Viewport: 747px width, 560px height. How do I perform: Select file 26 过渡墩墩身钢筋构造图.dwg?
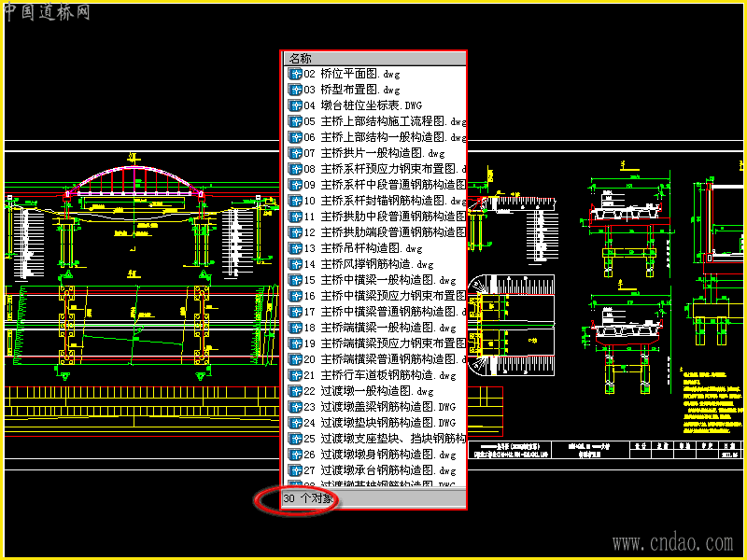380,455
